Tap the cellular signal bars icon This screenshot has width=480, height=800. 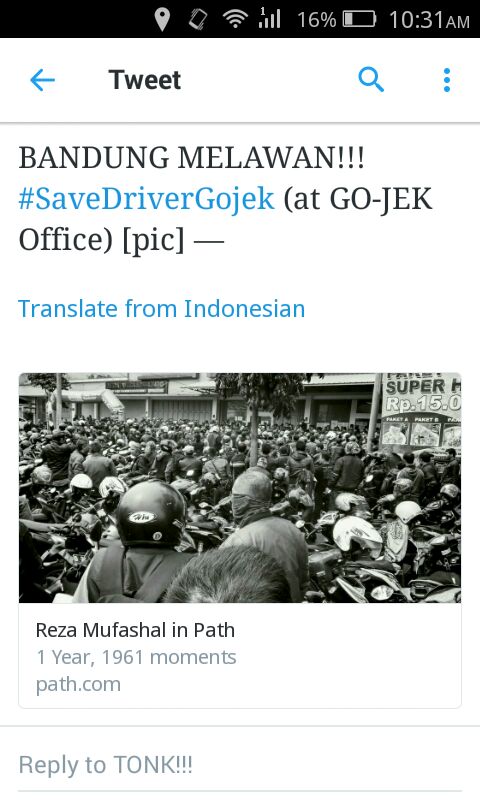[x=270, y=18]
